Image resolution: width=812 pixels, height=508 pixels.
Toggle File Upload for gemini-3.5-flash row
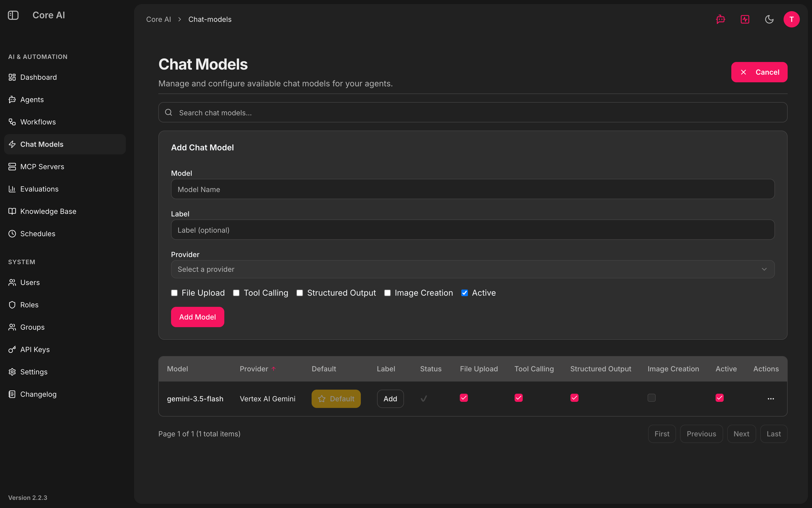pyautogui.click(x=464, y=398)
